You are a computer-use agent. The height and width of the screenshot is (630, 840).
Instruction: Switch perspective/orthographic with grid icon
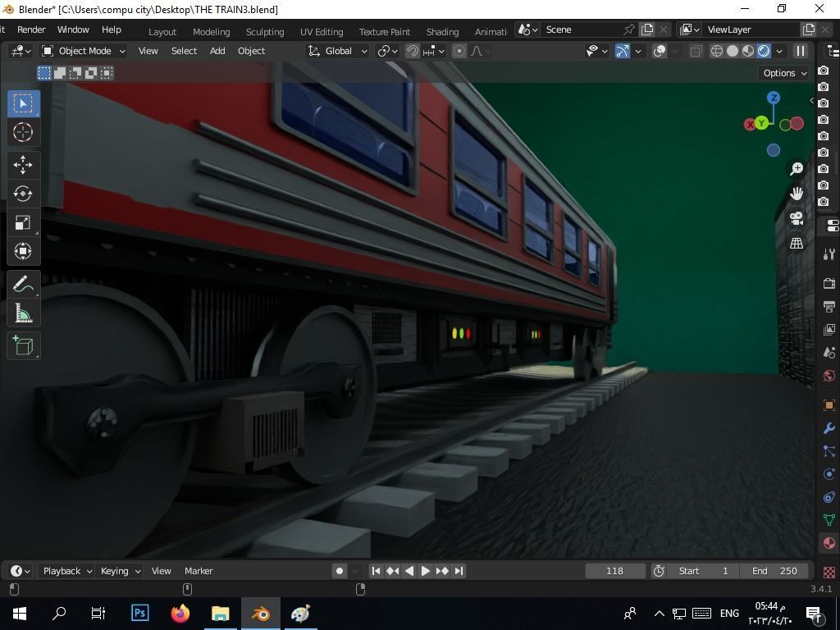pyautogui.click(x=797, y=243)
